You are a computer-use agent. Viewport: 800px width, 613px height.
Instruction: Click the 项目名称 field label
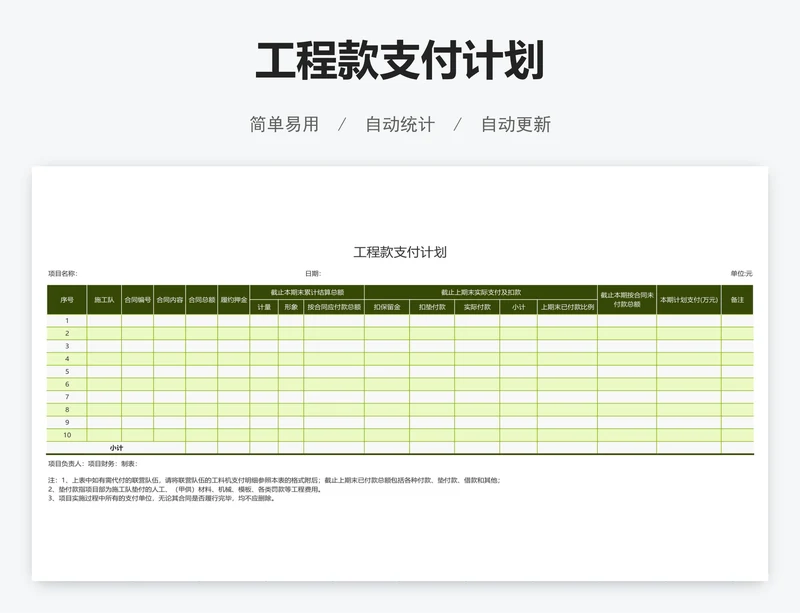62,274
